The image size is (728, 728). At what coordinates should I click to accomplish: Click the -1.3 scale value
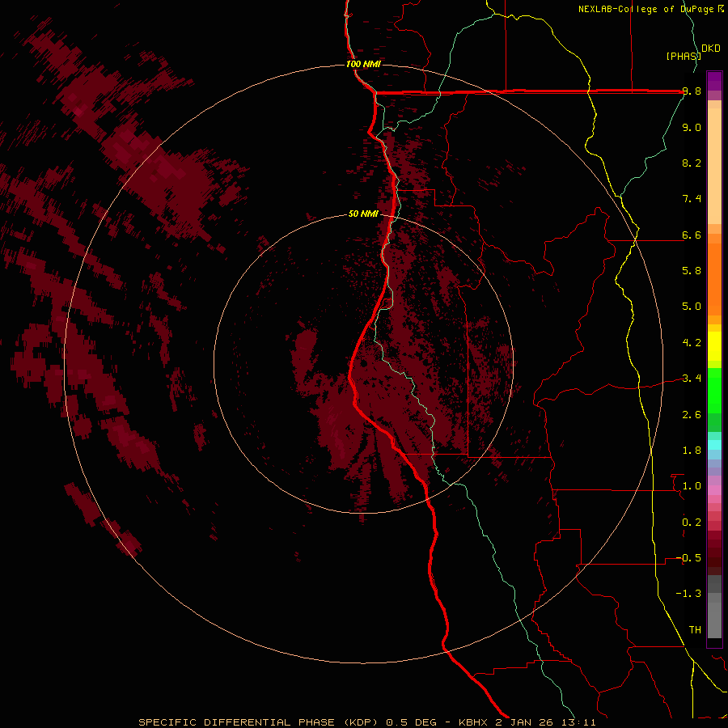click(688, 594)
